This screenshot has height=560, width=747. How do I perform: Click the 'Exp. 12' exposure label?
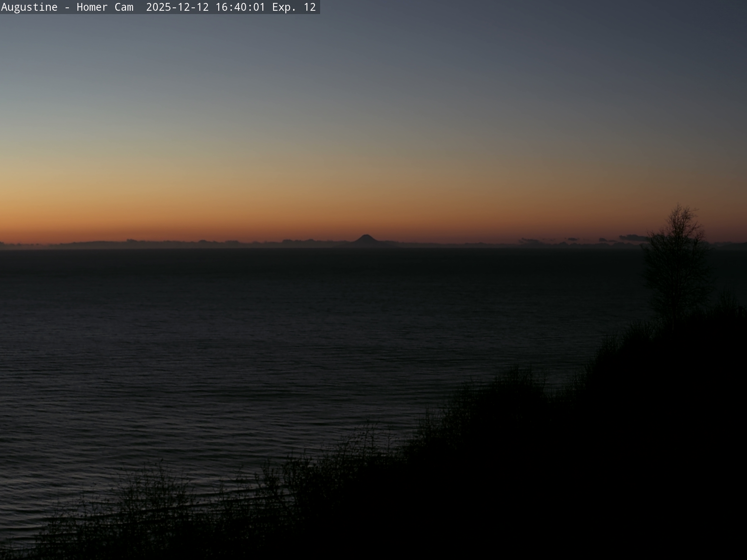294,7
